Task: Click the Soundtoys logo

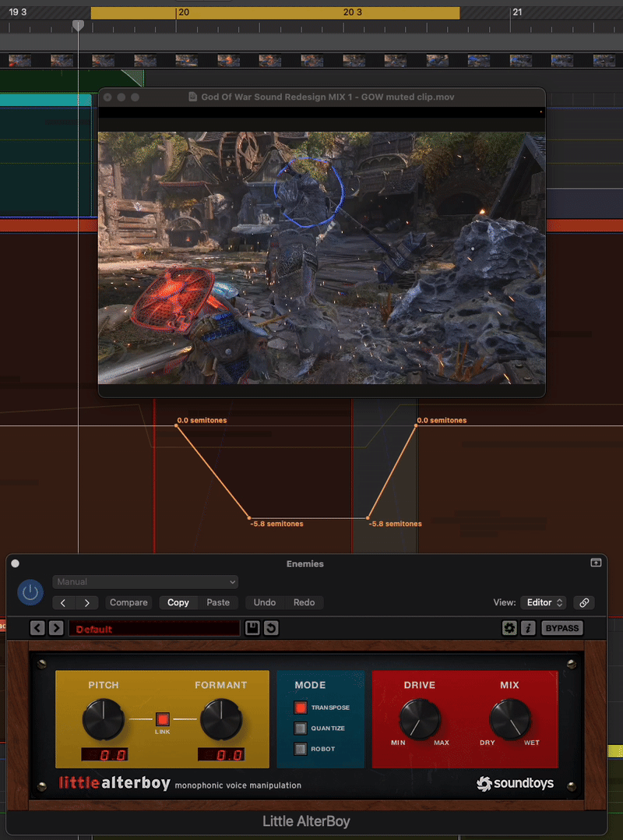Action: click(x=515, y=784)
